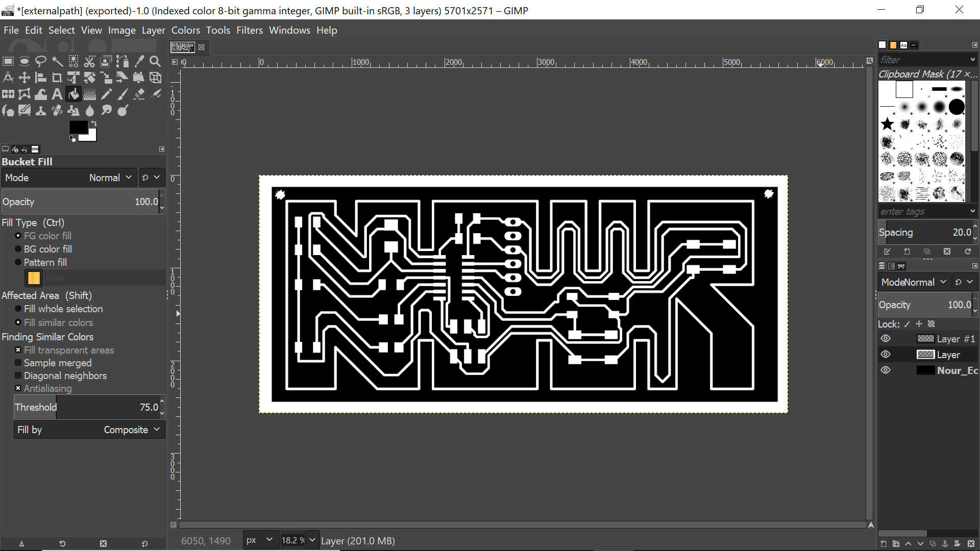
Task: Hide the Layer #1 layer via eye icon
Action: pos(886,339)
